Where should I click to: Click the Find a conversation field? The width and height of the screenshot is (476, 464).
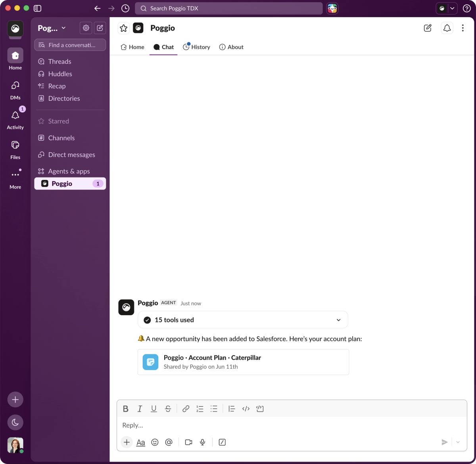coord(70,45)
